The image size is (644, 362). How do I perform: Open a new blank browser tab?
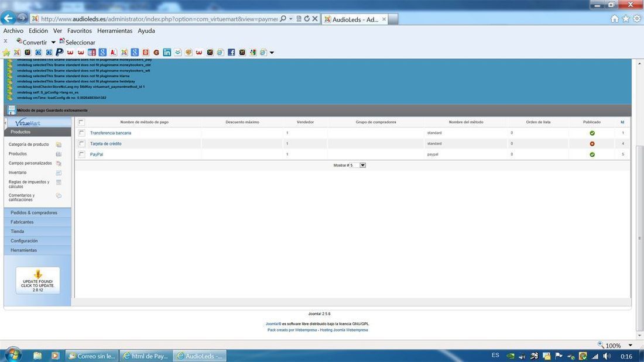[393, 19]
